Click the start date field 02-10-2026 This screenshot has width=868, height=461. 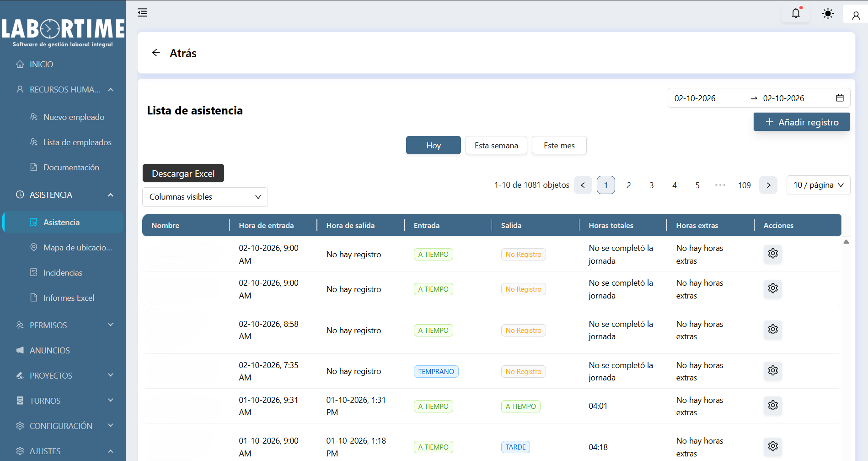coord(695,98)
